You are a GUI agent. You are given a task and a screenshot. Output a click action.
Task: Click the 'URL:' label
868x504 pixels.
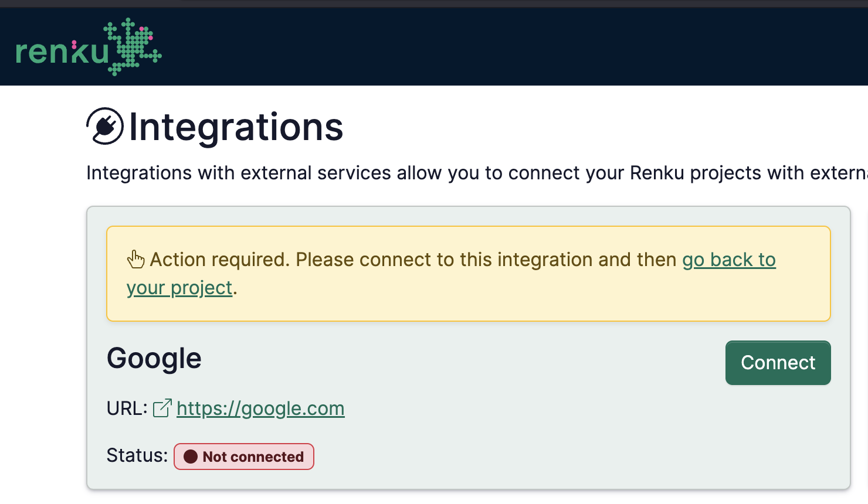pyautogui.click(x=127, y=408)
